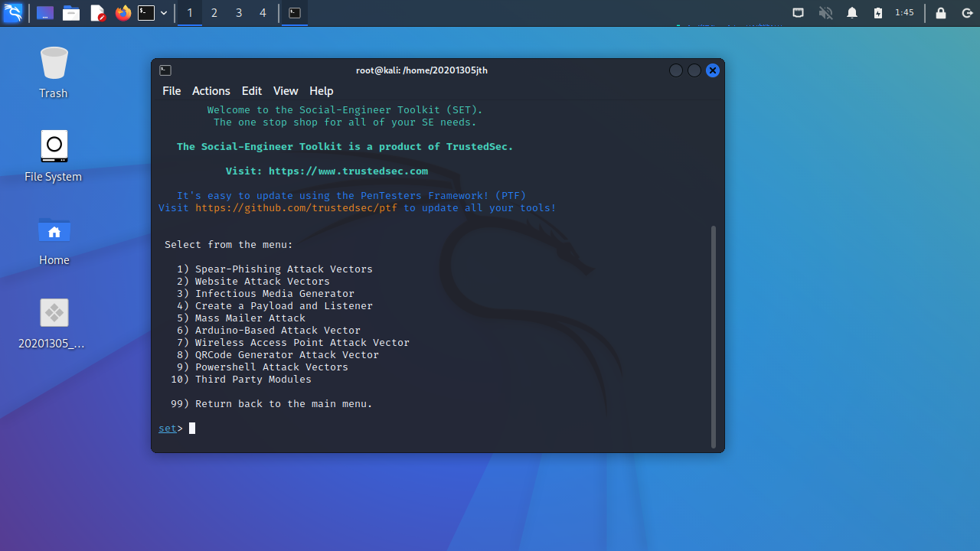Image resolution: width=980 pixels, height=551 pixels.
Task: Select the Home folder desktop icon
Action: (54, 240)
